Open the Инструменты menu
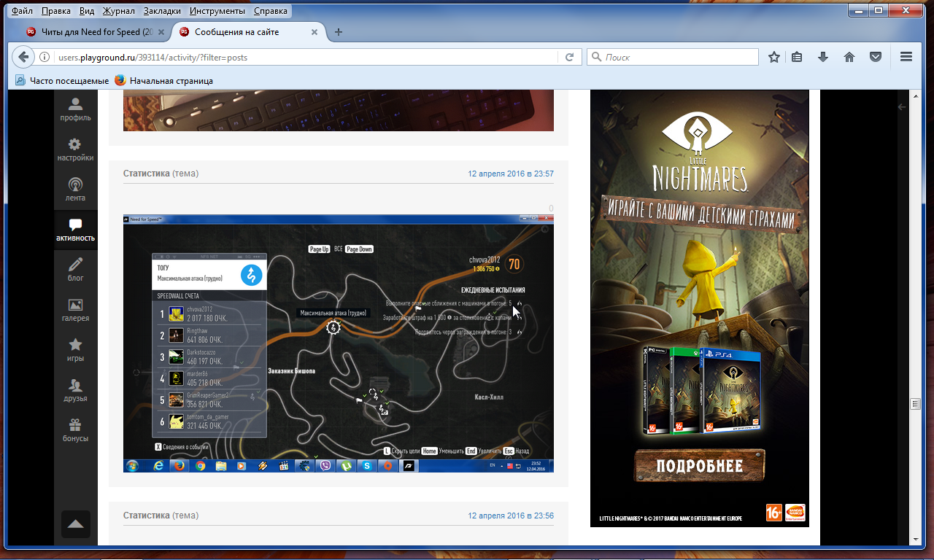Viewport: 934px width, 560px height. pyautogui.click(x=219, y=11)
